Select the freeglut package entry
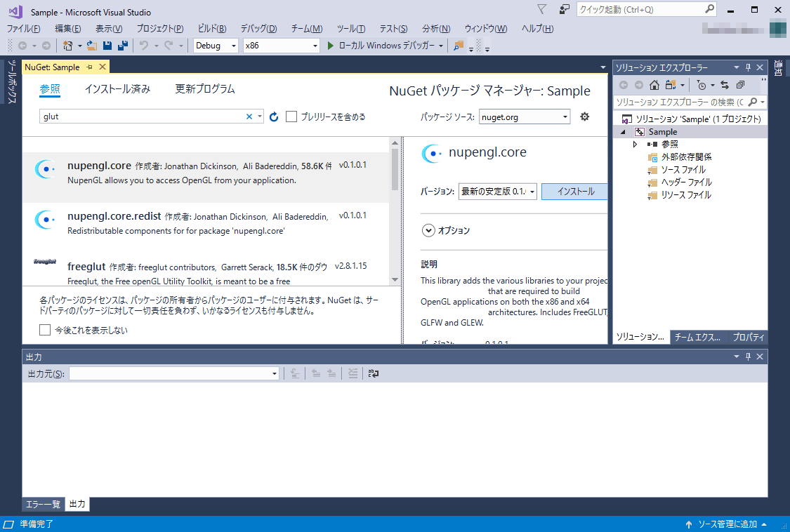This screenshot has width=790, height=532. [206, 270]
